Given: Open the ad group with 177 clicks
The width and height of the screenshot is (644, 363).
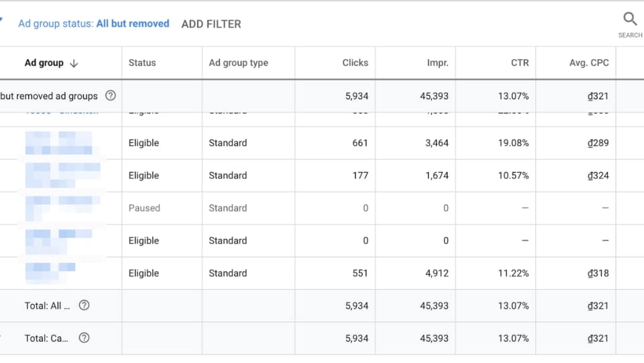Looking at the screenshot, I should pyautogui.click(x=59, y=175).
